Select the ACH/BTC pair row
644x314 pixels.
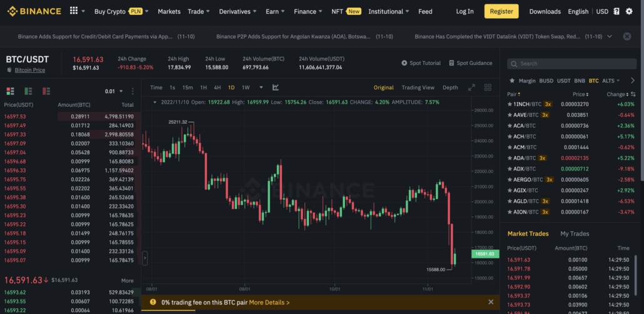point(571,137)
